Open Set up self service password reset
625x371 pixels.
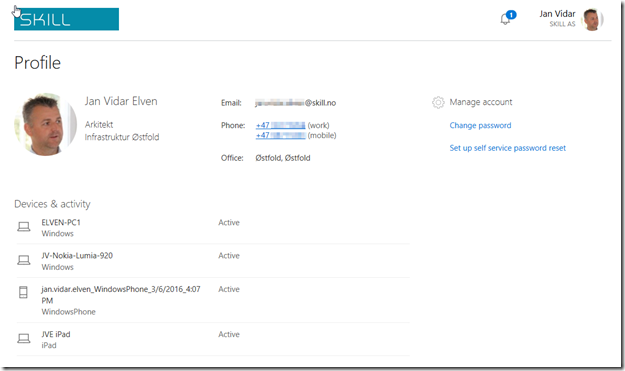click(507, 148)
